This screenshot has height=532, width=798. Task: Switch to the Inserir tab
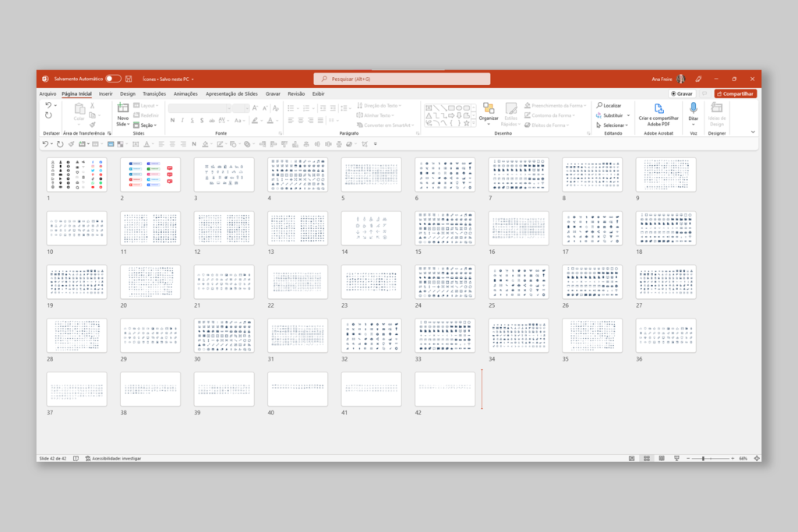tap(105, 93)
